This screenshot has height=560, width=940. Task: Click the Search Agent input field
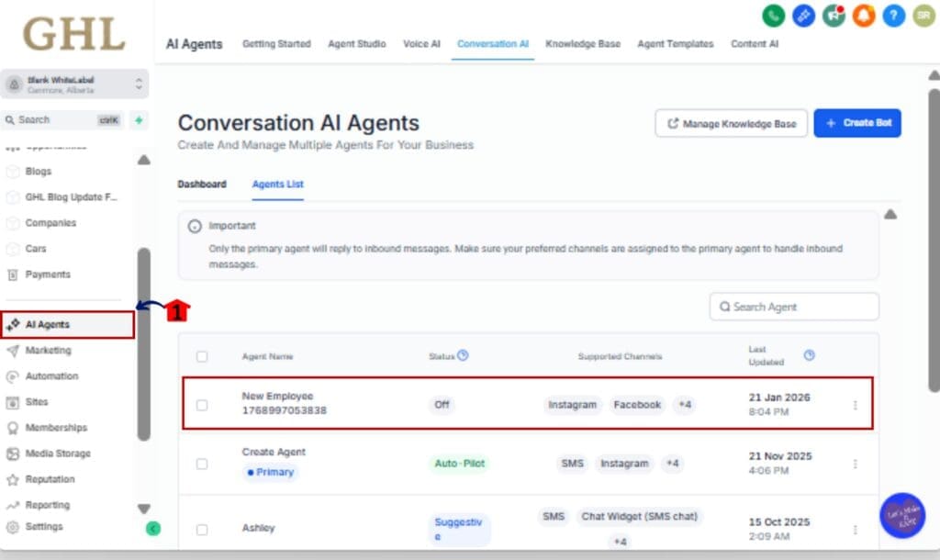(794, 306)
